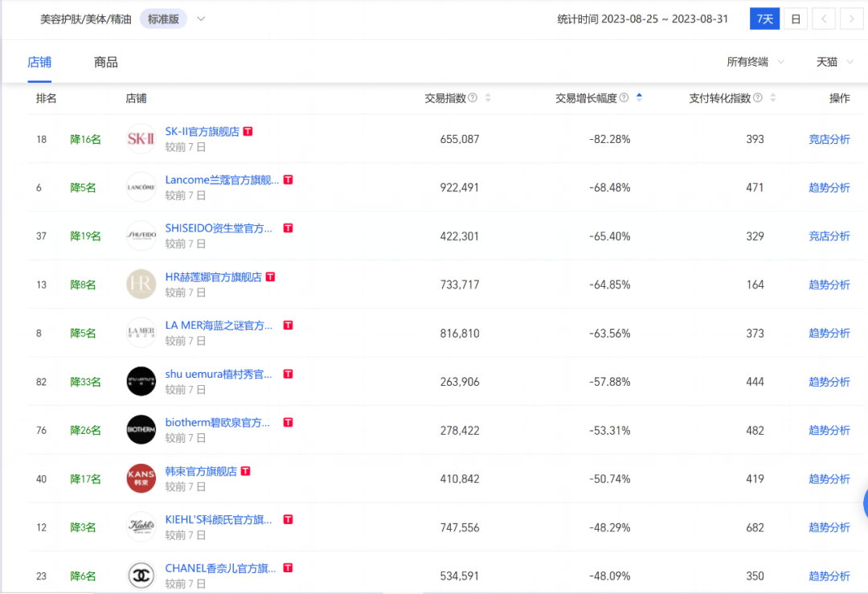Click 趋势分析 for shu uemura row
The image size is (868, 594).
(x=829, y=382)
